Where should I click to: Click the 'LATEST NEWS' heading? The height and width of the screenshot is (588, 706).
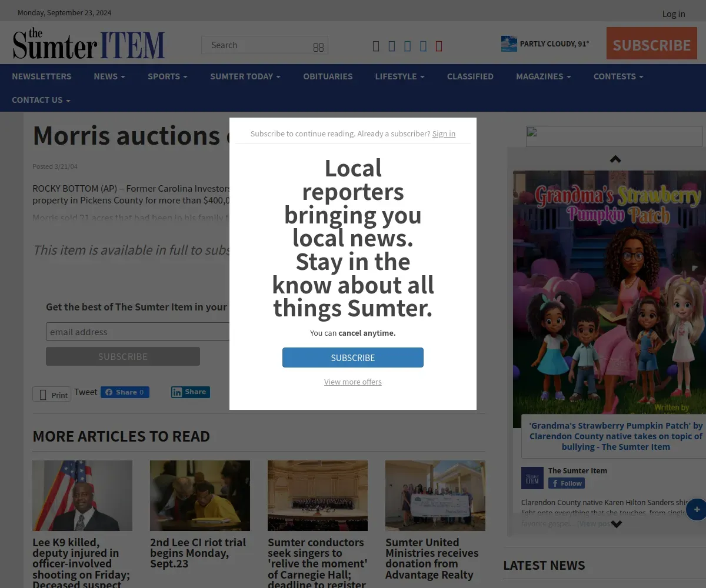544,565
